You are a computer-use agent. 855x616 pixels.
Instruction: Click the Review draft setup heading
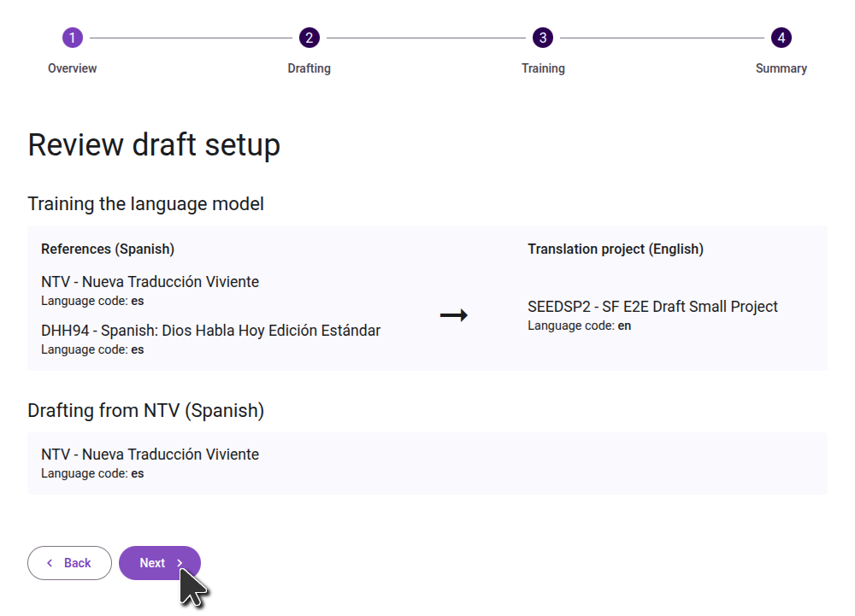(154, 145)
